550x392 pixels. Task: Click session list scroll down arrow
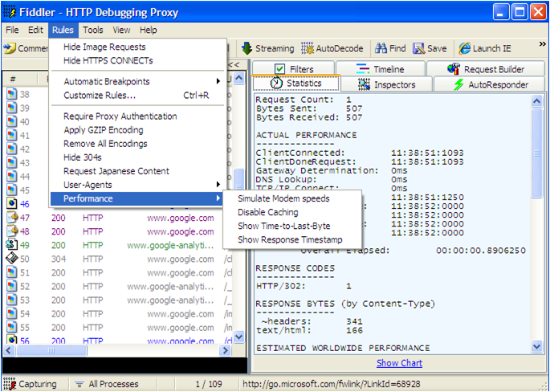click(239, 337)
